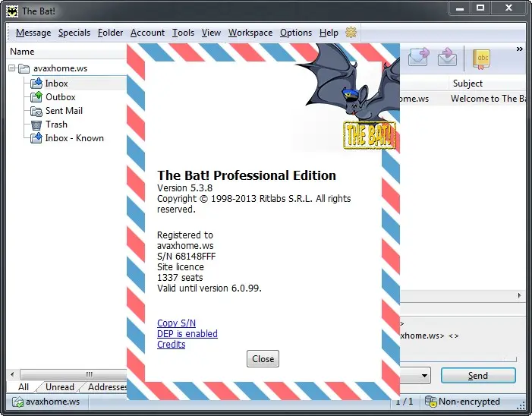Select the Outbox folder
The width and height of the screenshot is (532, 416).
(x=61, y=97)
